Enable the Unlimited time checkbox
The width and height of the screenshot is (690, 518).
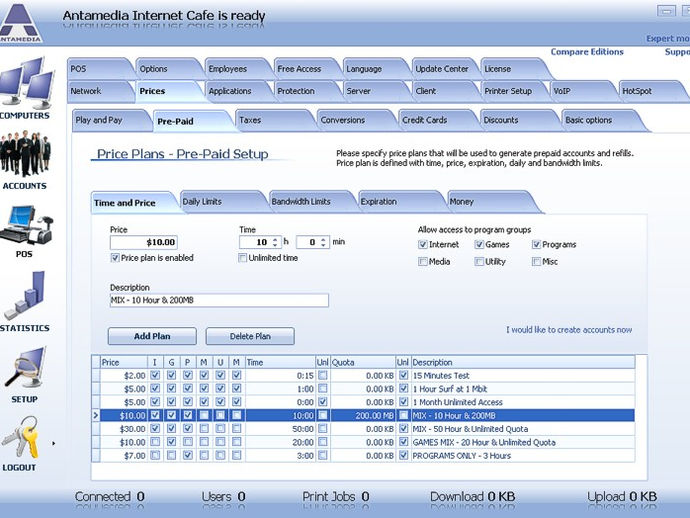click(x=242, y=258)
